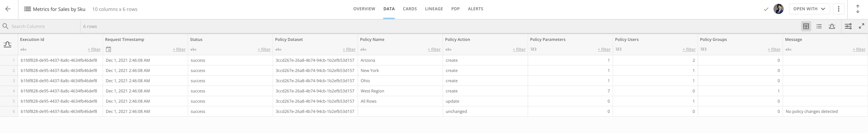Open the OPEN WITH dropdown
Viewport: 868px width, 133px height.
809,9
